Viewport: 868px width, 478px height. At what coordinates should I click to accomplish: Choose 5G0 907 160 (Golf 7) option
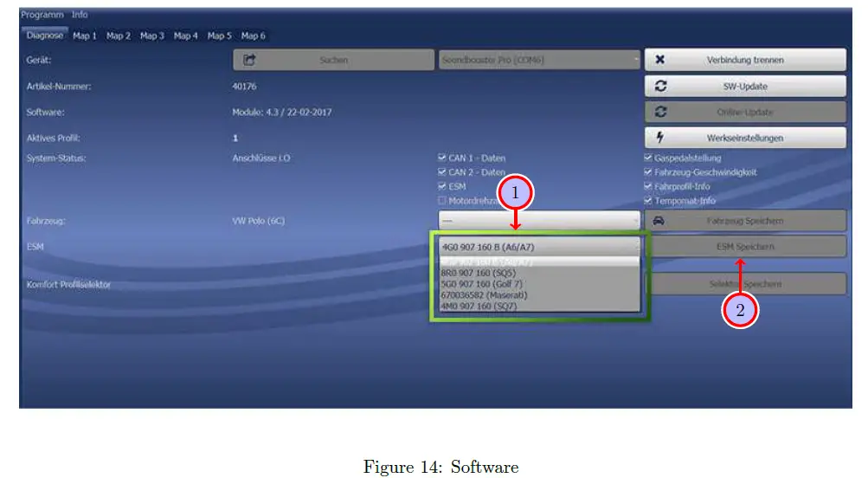539,284
